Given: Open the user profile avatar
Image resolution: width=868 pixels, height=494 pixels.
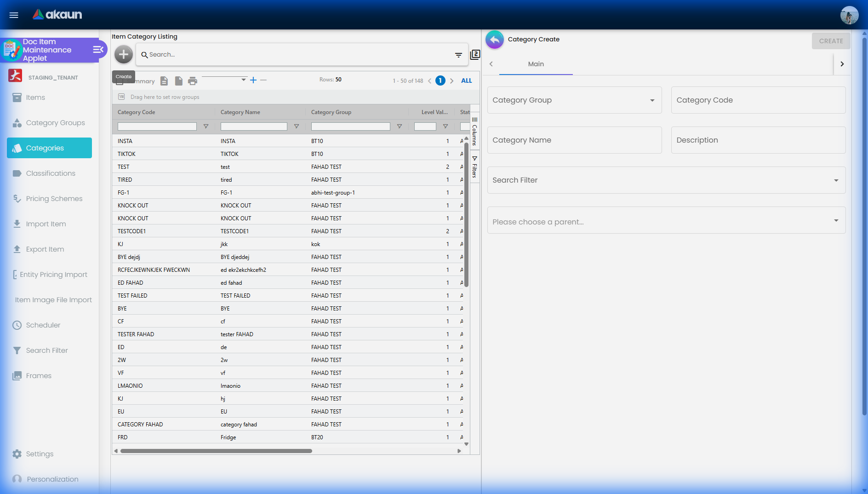Looking at the screenshot, I should [x=849, y=15].
